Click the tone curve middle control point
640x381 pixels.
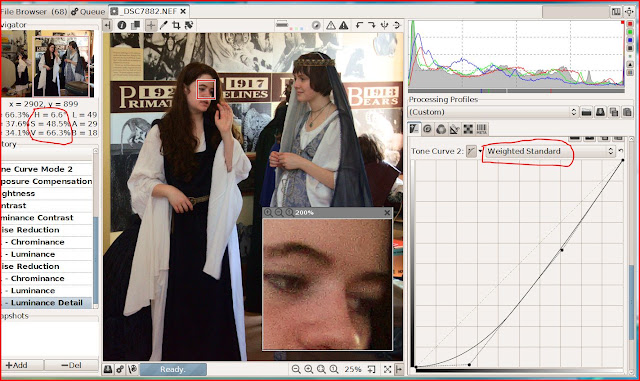pyautogui.click(x=562, y=250)
